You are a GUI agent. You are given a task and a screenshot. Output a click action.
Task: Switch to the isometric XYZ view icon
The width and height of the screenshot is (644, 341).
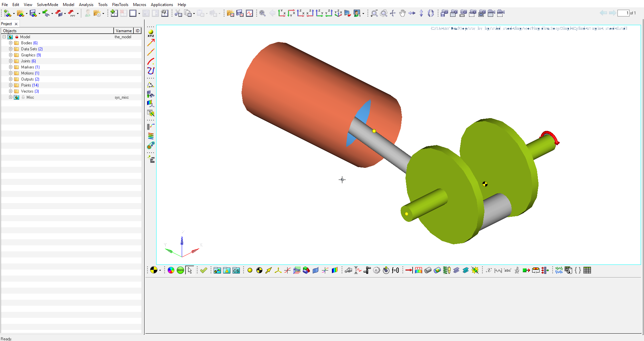338,13
